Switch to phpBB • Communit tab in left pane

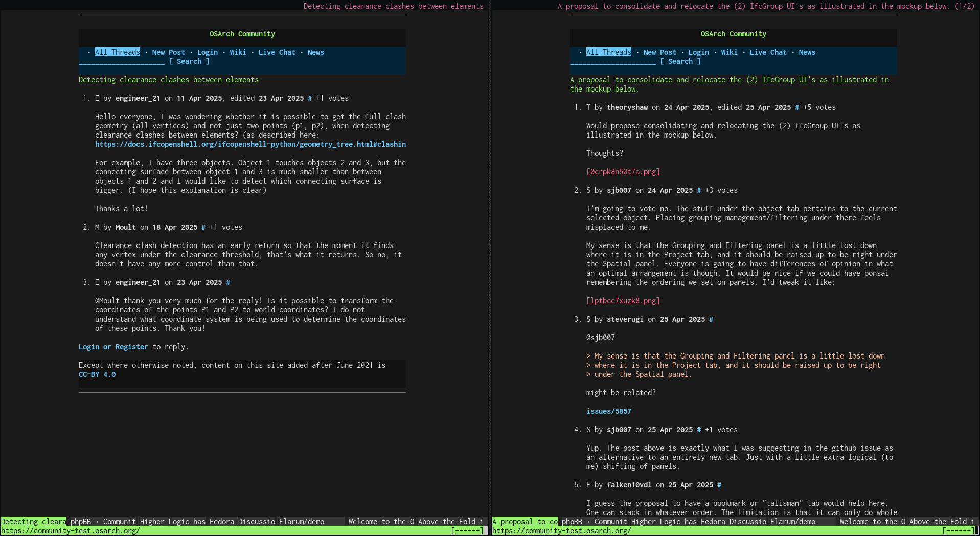103,522
